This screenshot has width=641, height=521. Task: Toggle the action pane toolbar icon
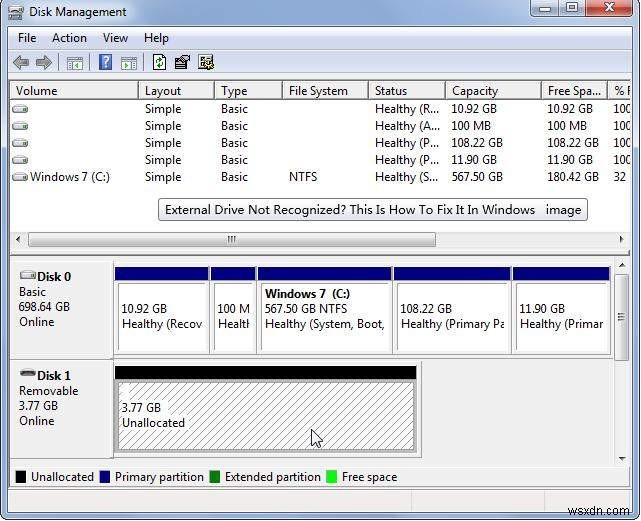(129, 63)
